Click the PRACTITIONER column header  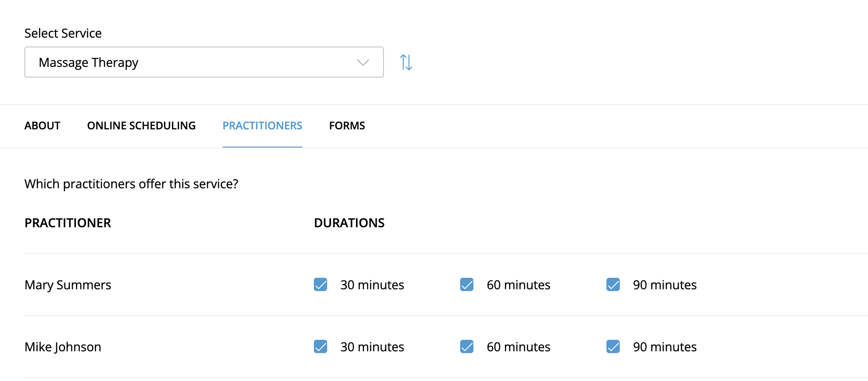coord(68,223)
